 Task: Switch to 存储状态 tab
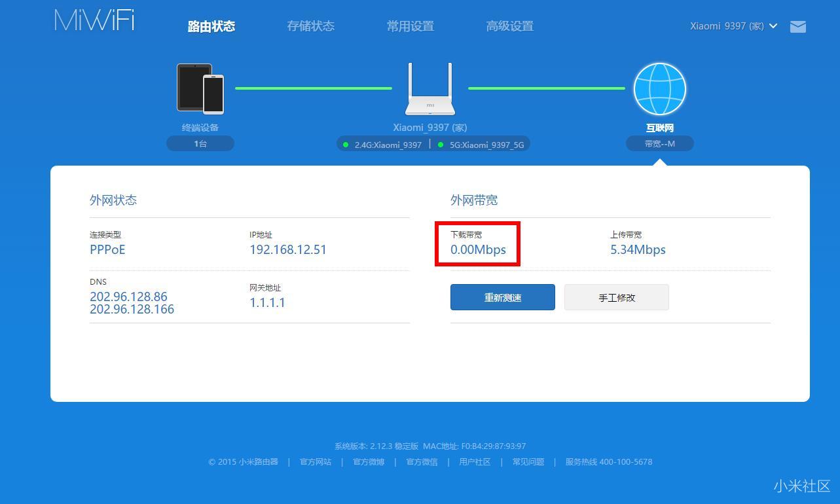[310, 26]
